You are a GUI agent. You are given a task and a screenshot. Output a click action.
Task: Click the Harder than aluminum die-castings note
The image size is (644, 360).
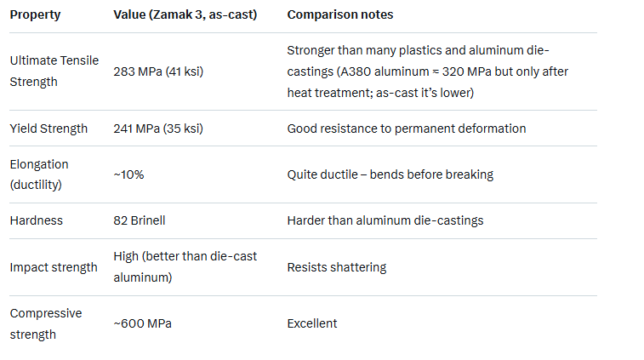pos(385,220)
